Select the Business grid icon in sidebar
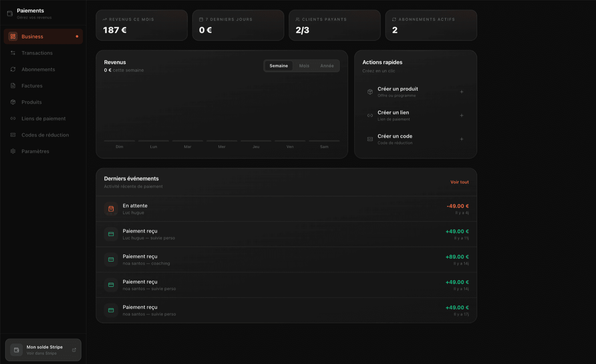The image size is (596, 364). (13, 36)
